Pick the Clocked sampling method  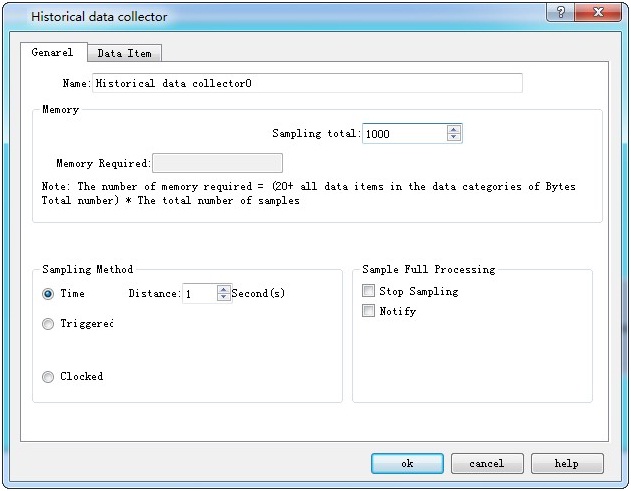tap(48, 377)
